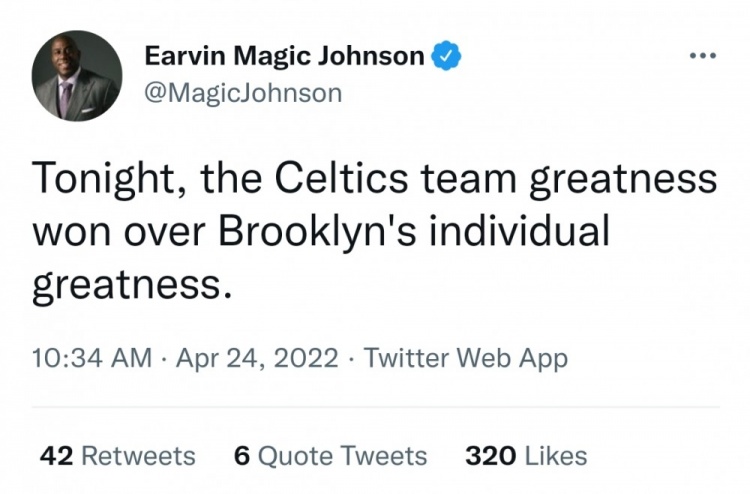Open Magic Johnson's profile picture
This screenshot has height=494, width=750.
coord(77,76)
